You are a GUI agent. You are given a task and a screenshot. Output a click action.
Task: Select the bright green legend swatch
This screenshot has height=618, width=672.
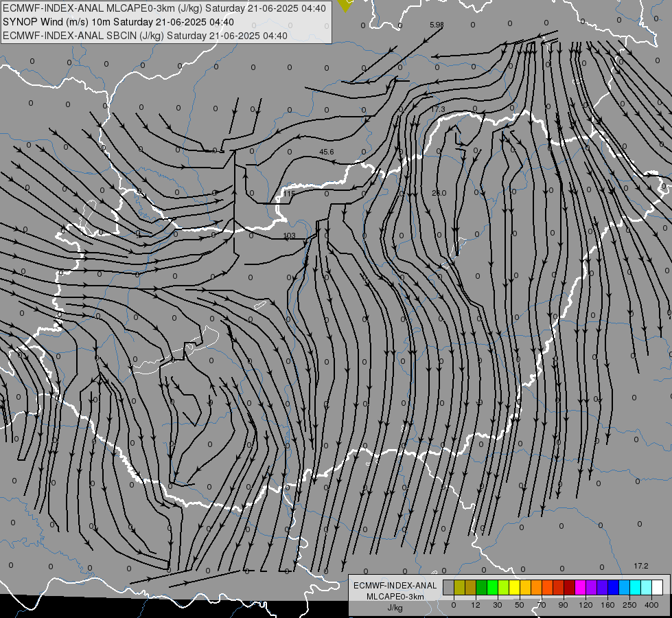pyautogui.click(x=492, y=587)
